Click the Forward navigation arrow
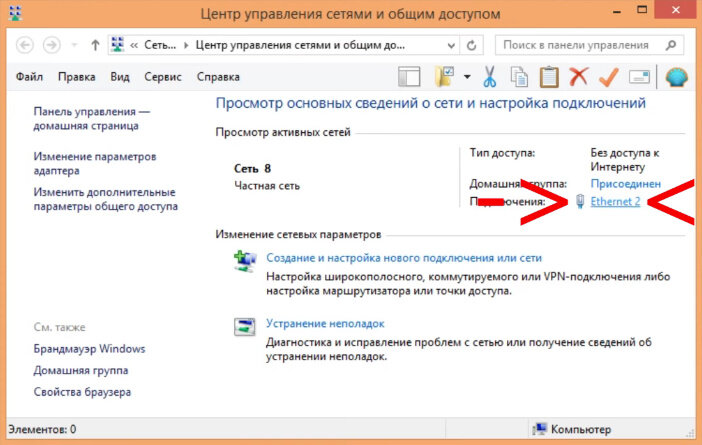Viewport: 702px width, 445px height. point(51,45)
